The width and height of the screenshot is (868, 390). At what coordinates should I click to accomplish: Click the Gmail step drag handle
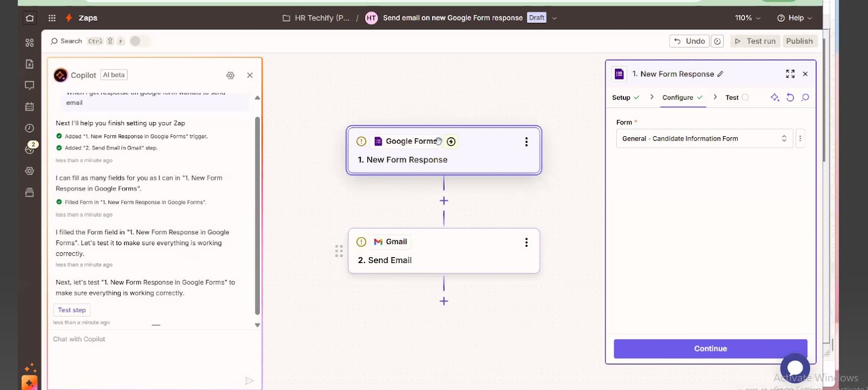pos(339,251)
